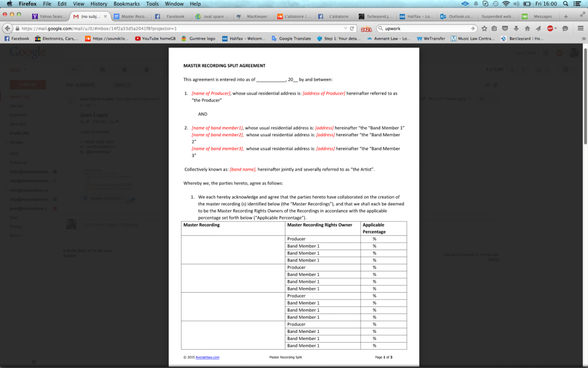Click the volume icon in menu bar
Screen dimensions: 588x368
(516, 4)
